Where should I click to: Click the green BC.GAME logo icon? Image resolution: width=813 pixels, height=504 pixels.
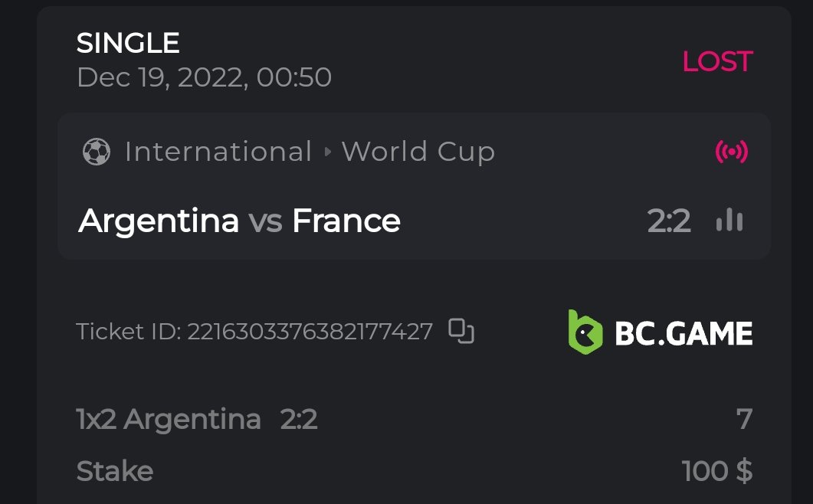(585, 331)
